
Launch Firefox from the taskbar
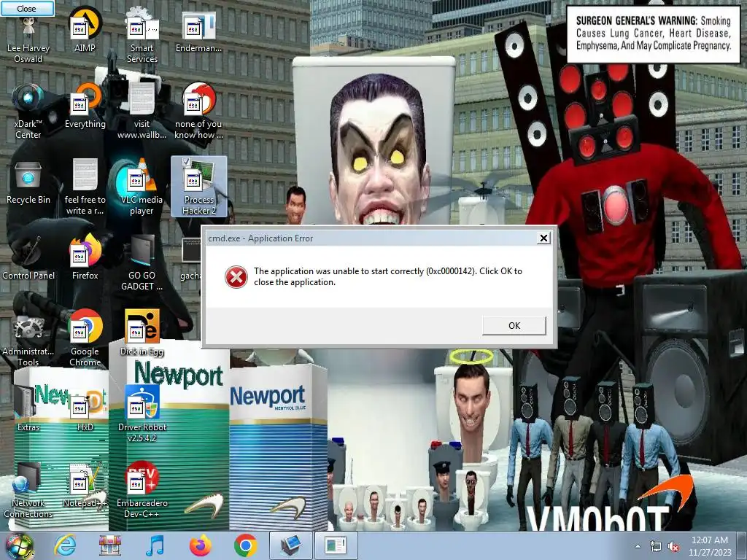click(200, 545)
